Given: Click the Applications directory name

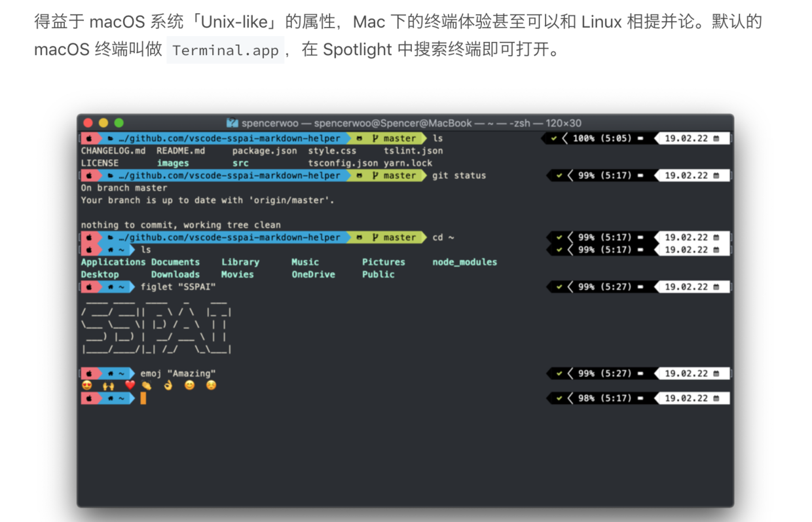Looking at the screenshot, I should point(113,262).
